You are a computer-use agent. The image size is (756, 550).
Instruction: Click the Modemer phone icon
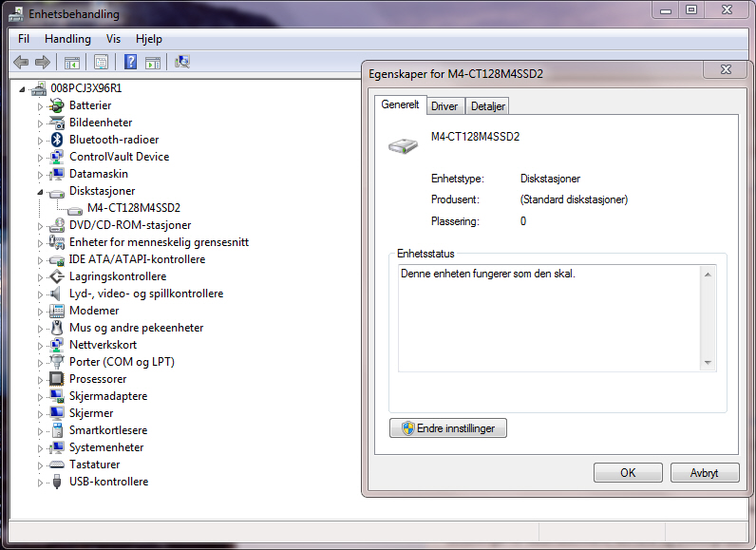pyautogui.click(x=56, y=311)
